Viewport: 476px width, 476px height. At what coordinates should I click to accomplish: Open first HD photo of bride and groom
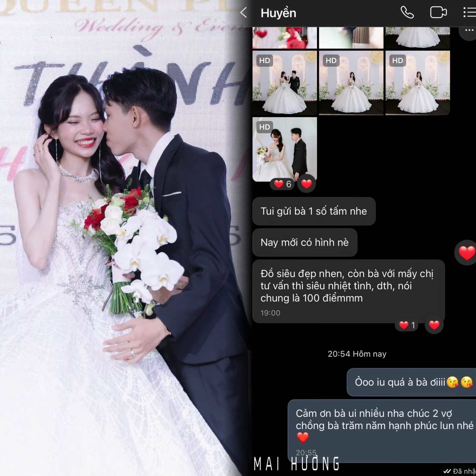click(285, 83)
